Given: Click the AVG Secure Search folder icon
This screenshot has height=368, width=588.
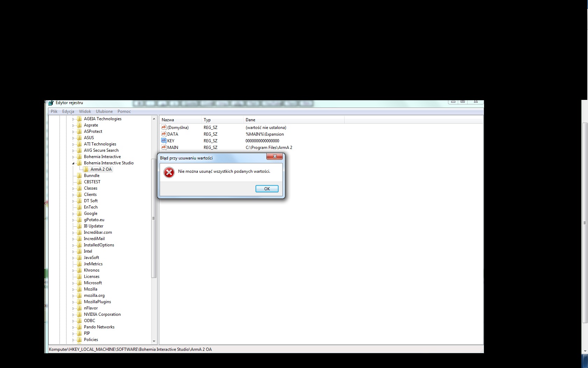Looking at the screenshot, I should 79,150.
